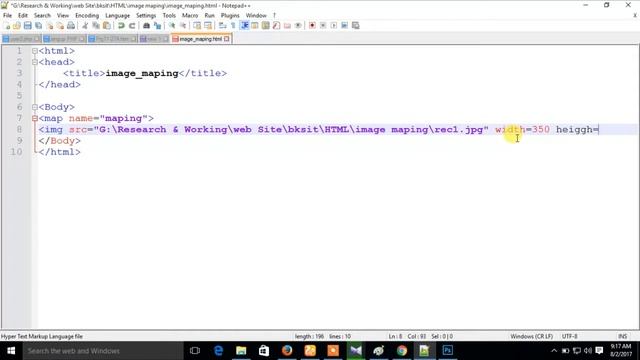Open the volume control tray icon
This screenshot has height=360, width=640.
[588, 351]
